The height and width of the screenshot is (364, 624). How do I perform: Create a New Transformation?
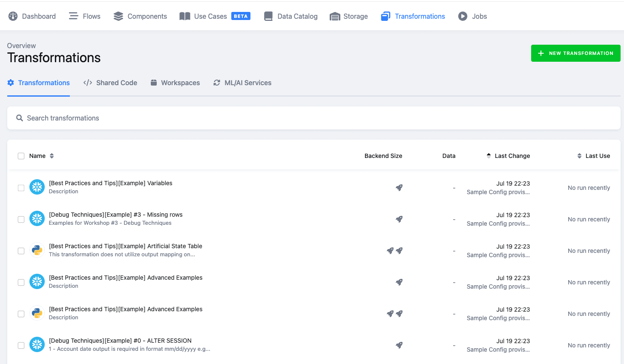point(575,53)
